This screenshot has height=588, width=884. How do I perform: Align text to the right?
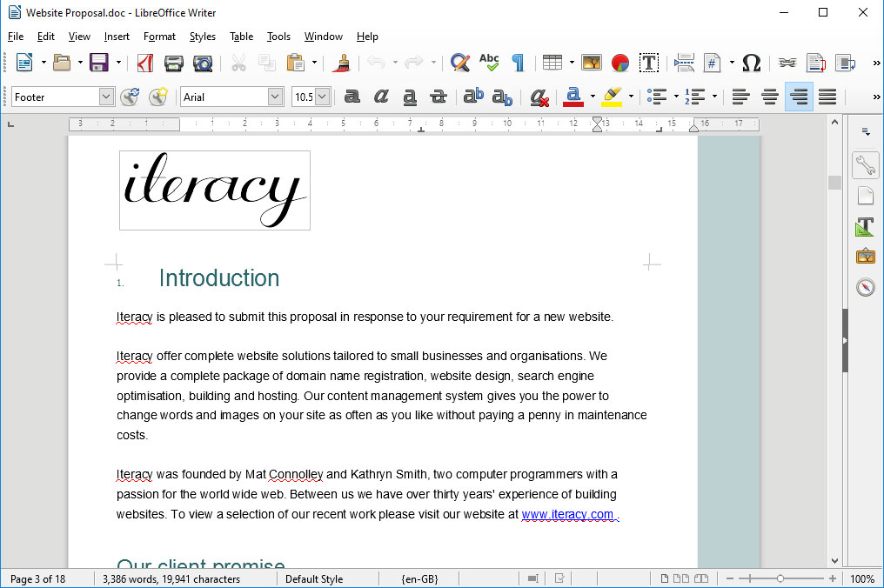(799, 97)
